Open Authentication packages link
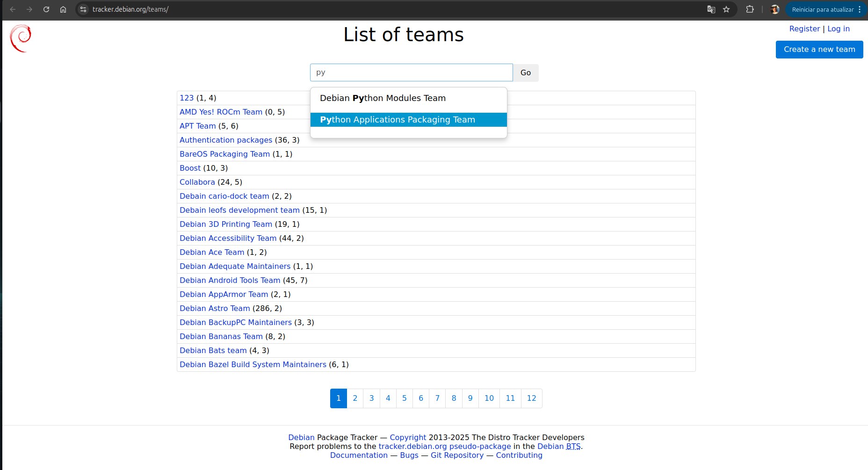This screenshot has height=470, width=868. tap(226, 140)
